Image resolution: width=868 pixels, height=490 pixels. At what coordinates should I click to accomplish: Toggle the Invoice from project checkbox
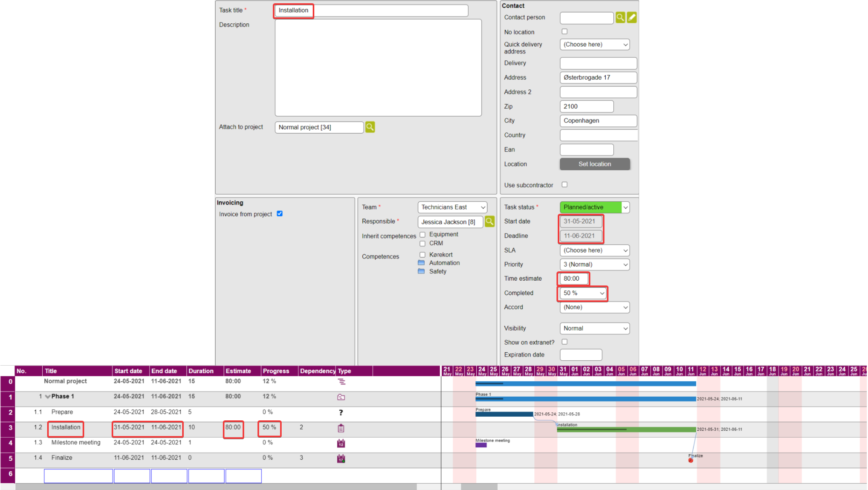tap(280, 214)
